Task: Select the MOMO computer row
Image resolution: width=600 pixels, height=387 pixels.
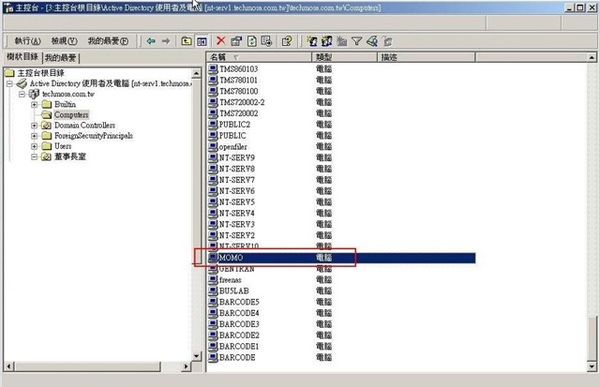Action: (341, 258)
